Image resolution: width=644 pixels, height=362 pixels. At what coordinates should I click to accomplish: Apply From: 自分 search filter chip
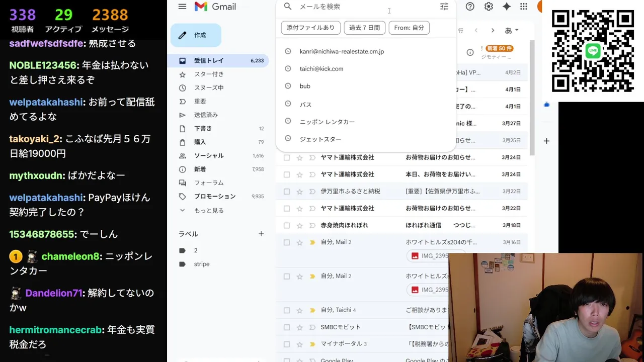(409, 28)
